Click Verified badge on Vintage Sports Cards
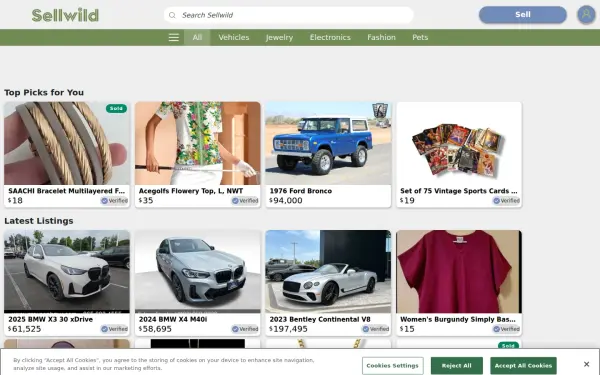 (x=506, y=201)
